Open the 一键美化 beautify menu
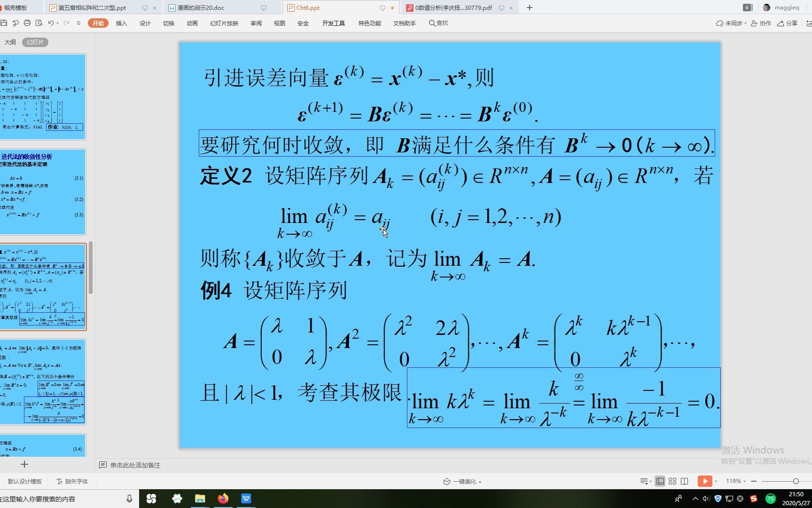The height and width of the screenshot is (508, 812). click(463, 481)
